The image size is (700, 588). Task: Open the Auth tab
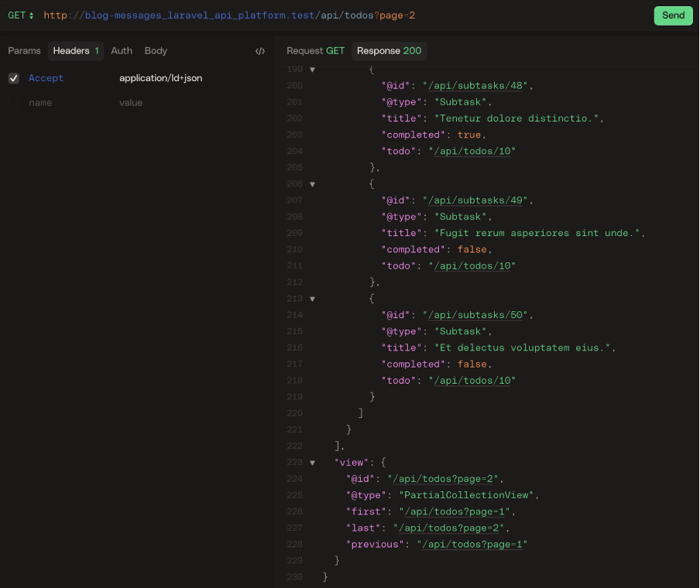(x=122, y=51)
